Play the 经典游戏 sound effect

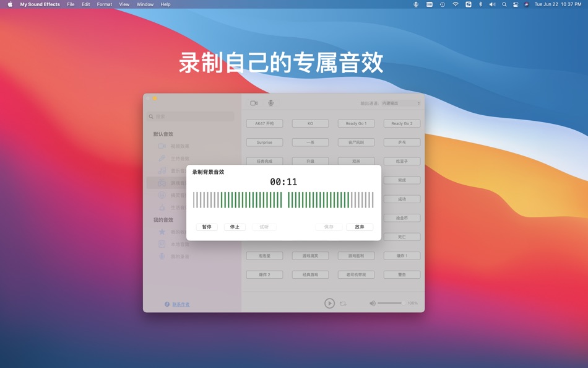pos(310,274)
